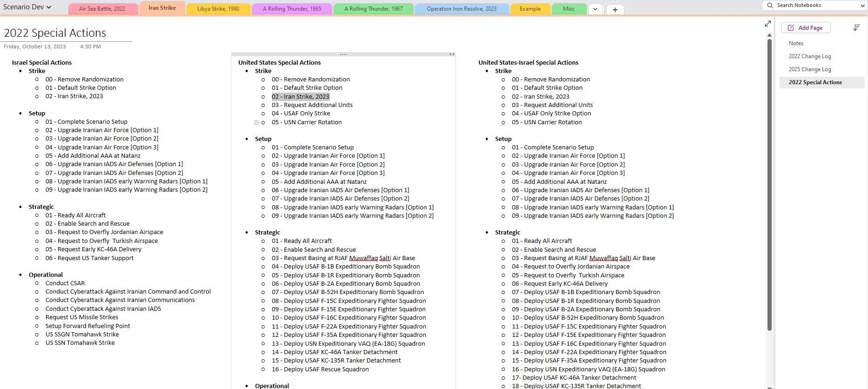Click US SSN Tomahawk Strike line
The image size is (868, 389).
coord(80,343)
